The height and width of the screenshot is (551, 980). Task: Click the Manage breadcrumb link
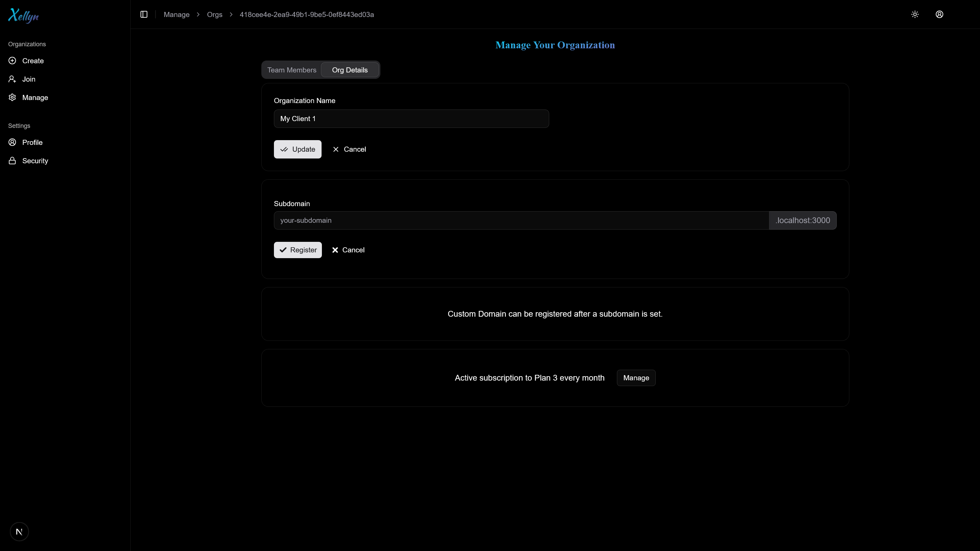(x=177, y=14)
